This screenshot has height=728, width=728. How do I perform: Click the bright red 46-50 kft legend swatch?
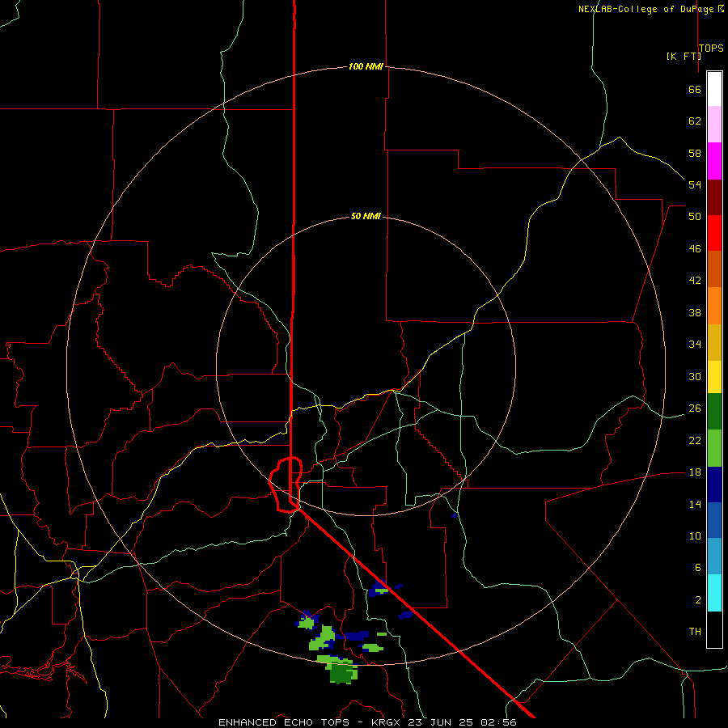[x=714, y=233]
